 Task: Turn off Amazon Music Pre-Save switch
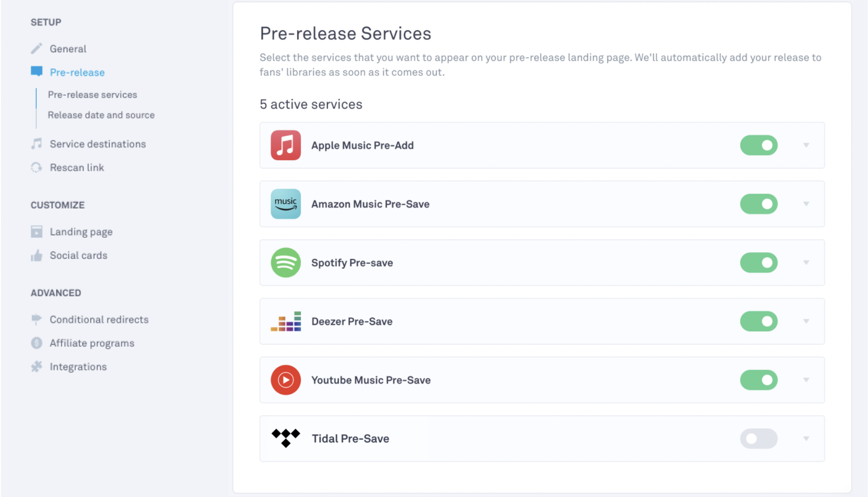[759, 204]
